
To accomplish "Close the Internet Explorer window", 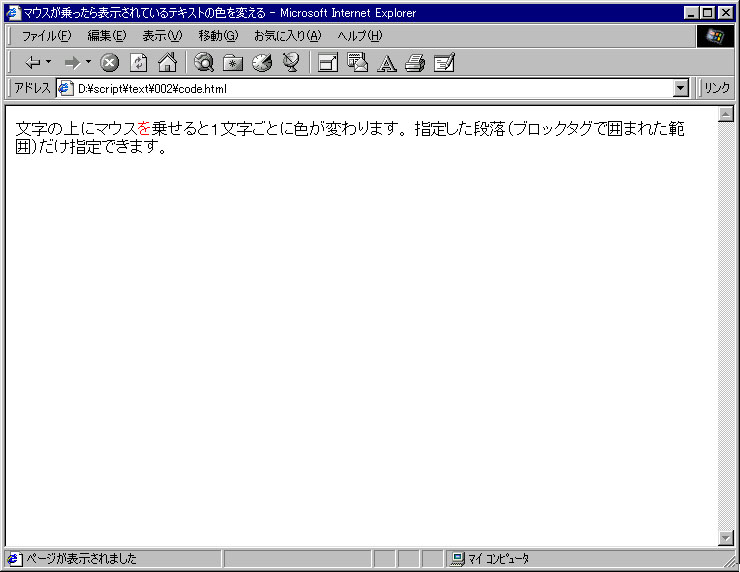I will point(725,13).
